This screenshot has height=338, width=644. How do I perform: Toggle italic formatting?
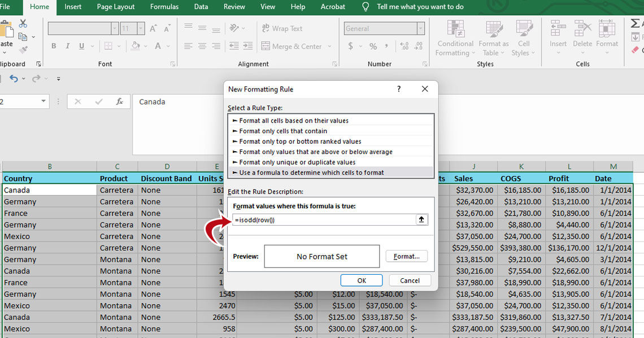click(68, 46)
